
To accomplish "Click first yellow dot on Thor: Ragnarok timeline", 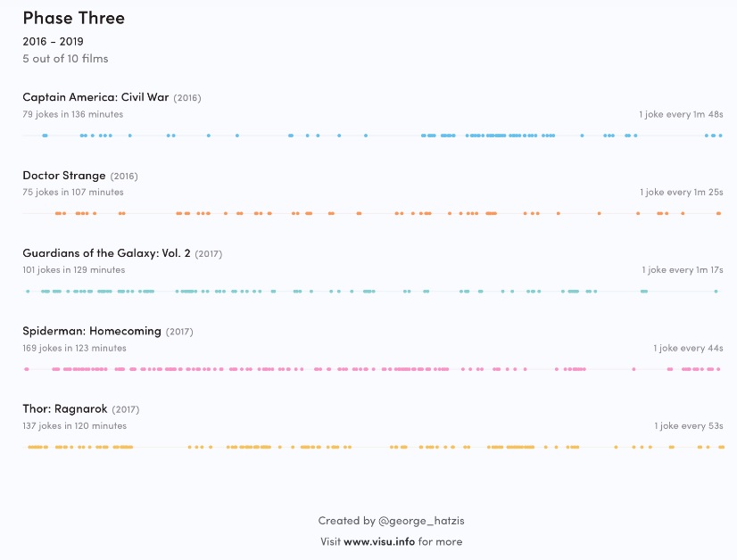I will pos(29,447).
